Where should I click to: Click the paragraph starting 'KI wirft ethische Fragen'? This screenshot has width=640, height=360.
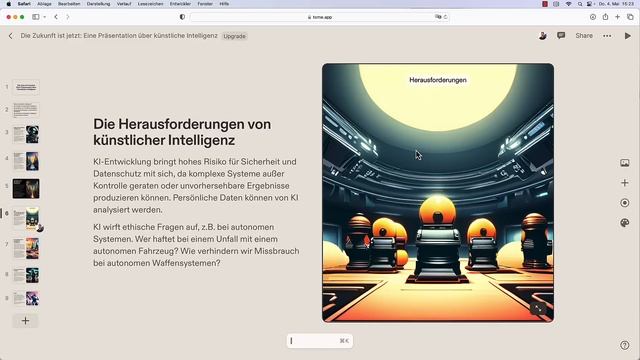pyautogui.click(x=196, y=245)
